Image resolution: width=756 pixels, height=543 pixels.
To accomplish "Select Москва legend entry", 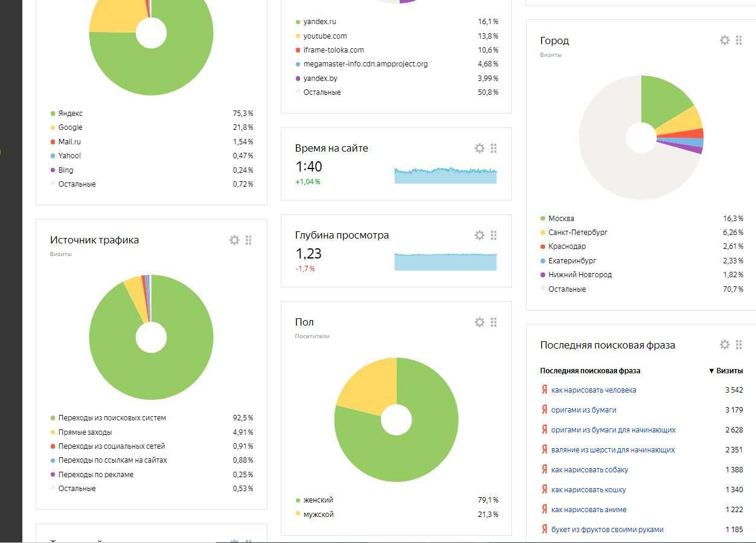I will pos(561,219).
